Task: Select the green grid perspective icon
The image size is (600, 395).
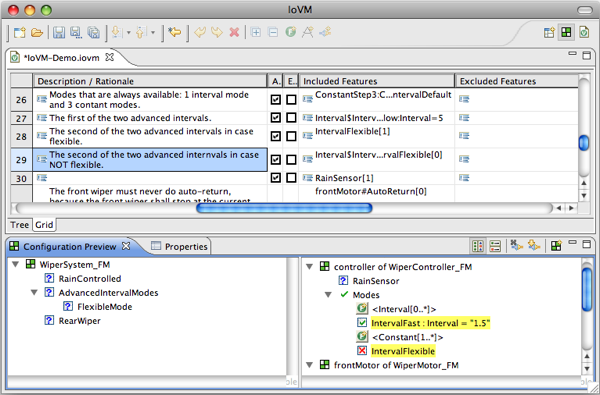Action: 566,32
